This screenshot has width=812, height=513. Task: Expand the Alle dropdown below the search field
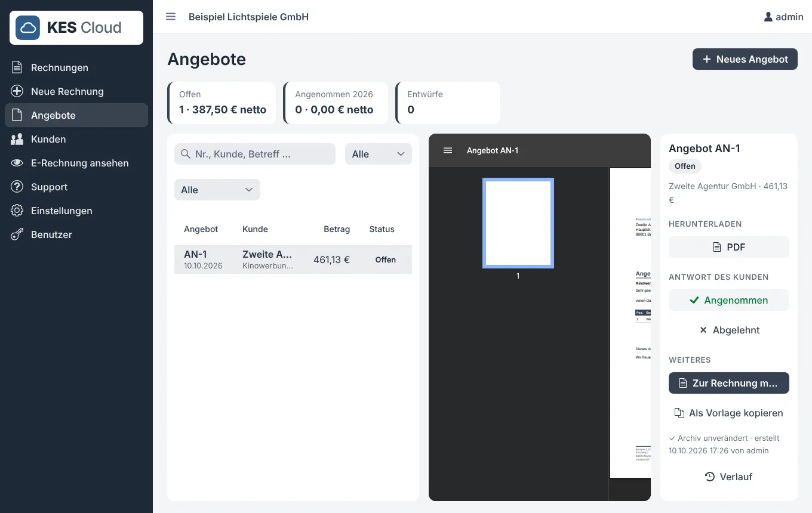coord(217,190)
